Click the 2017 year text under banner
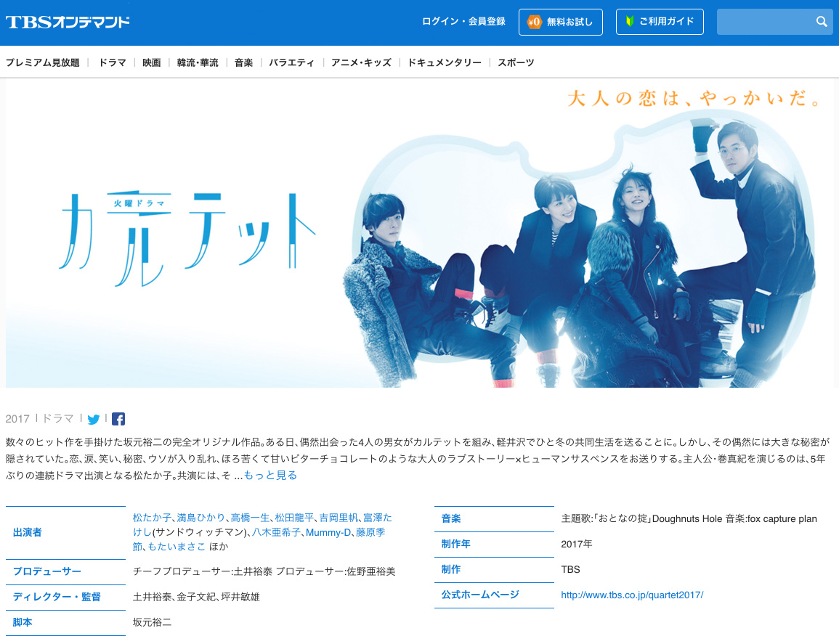This screenshot has height=644, width=839. coord(17,419)
